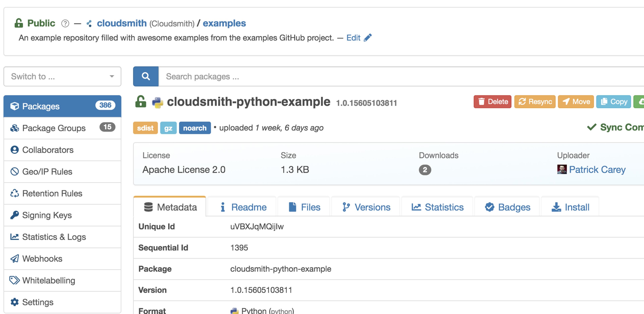Open Retention Rules in the sidebar

click(x=52, y=193)
